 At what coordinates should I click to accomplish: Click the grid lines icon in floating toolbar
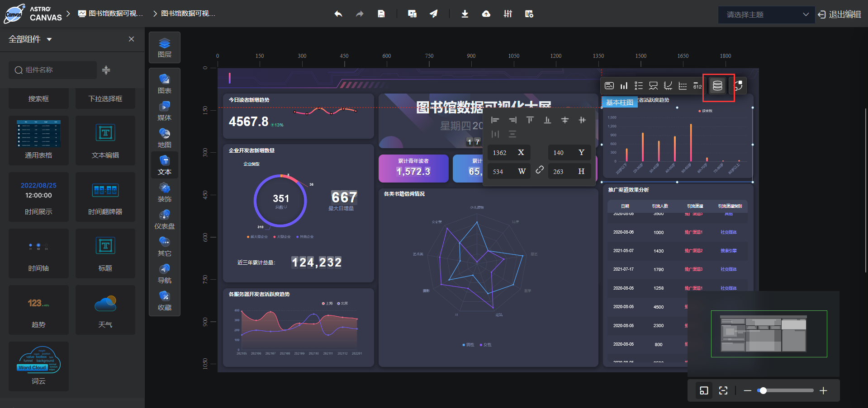coord(683,85)
